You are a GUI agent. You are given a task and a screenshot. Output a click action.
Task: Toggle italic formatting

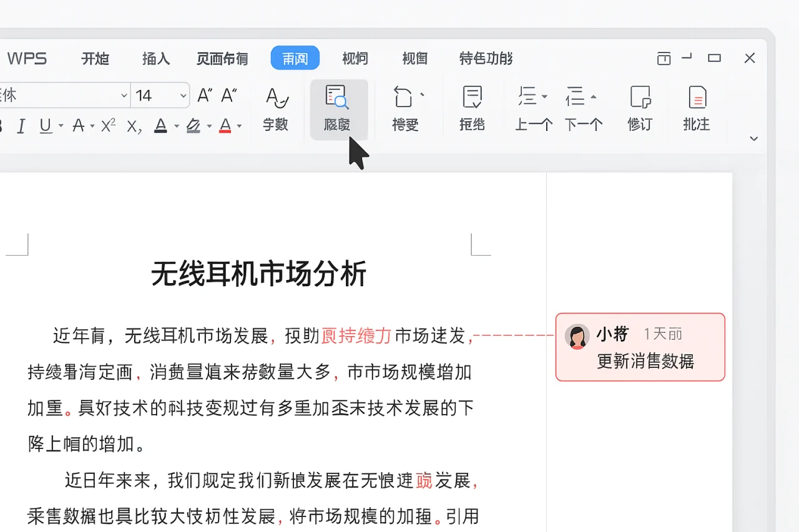pyautogui.click(x=21, y=125)
